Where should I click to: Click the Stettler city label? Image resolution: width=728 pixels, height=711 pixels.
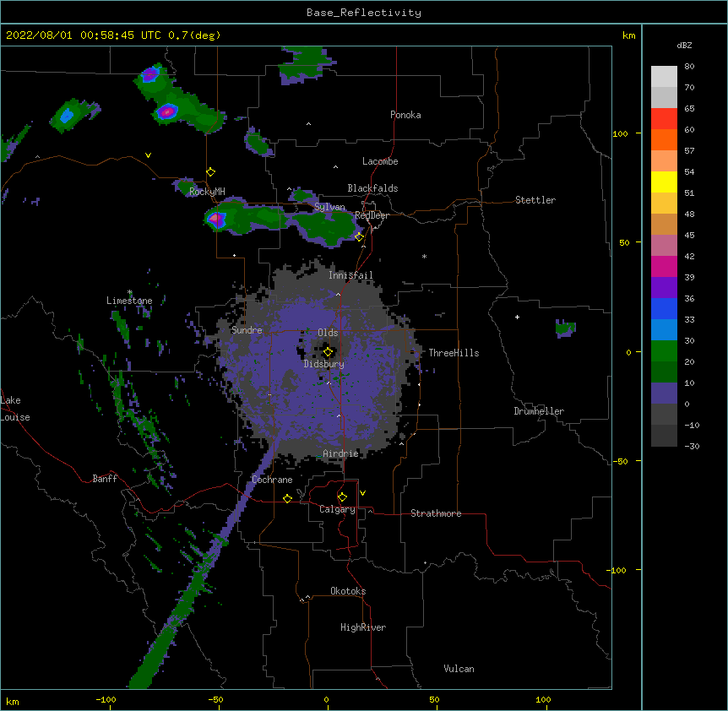pos(535,200)
